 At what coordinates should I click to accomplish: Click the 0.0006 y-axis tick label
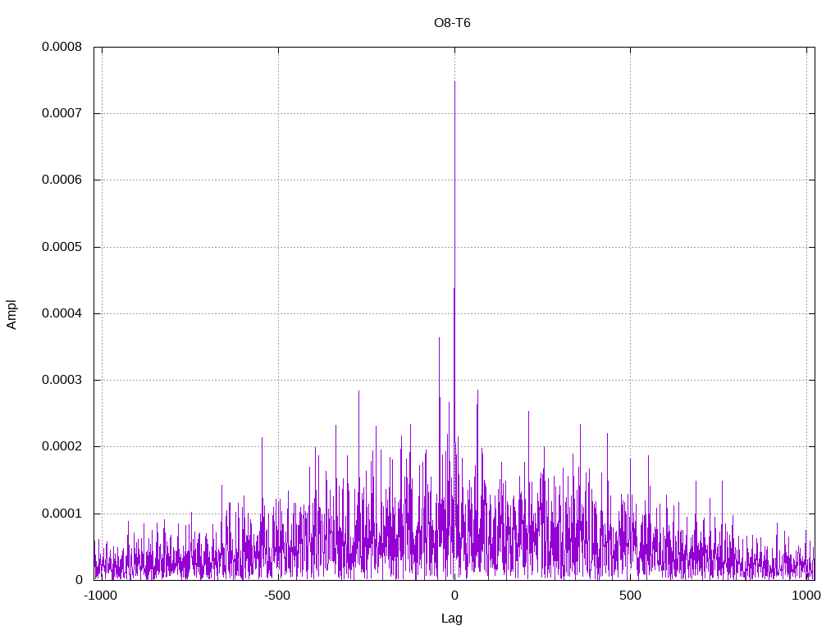pos(62,180)
